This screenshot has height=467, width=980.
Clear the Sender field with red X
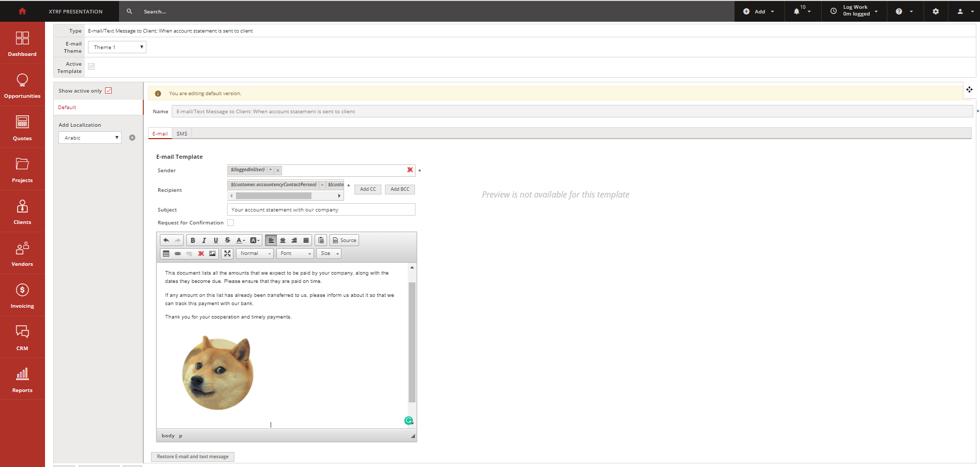click(410, 170)
